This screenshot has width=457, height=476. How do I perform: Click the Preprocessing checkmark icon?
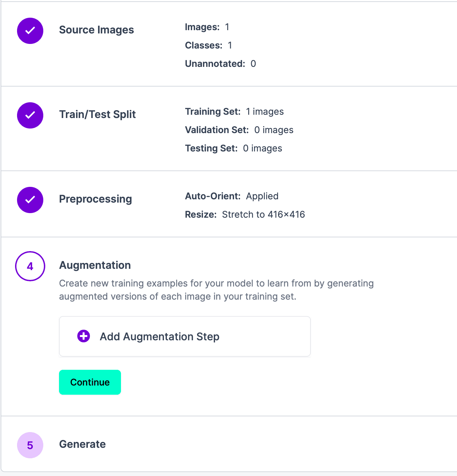pyautogui.click(x=30, y=200)
